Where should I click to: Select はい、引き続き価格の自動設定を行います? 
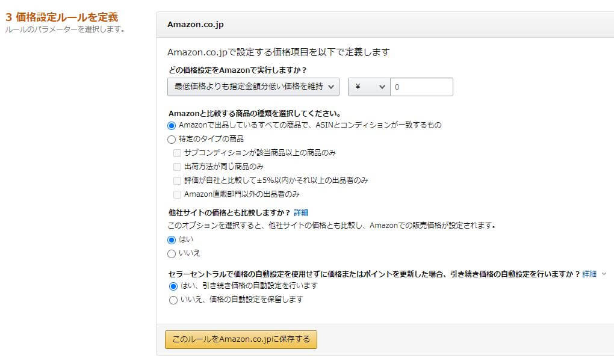click(x=173, y=286)
